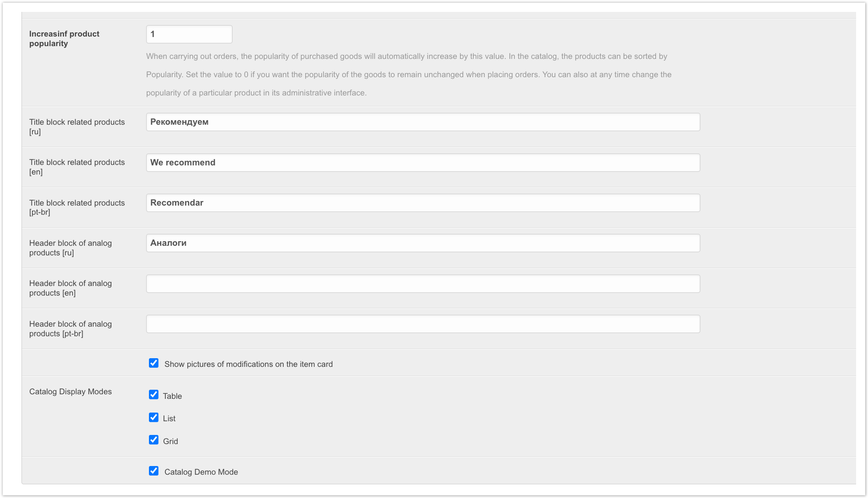Focus the Title block related products [ru] field

[x=423, y=122]
